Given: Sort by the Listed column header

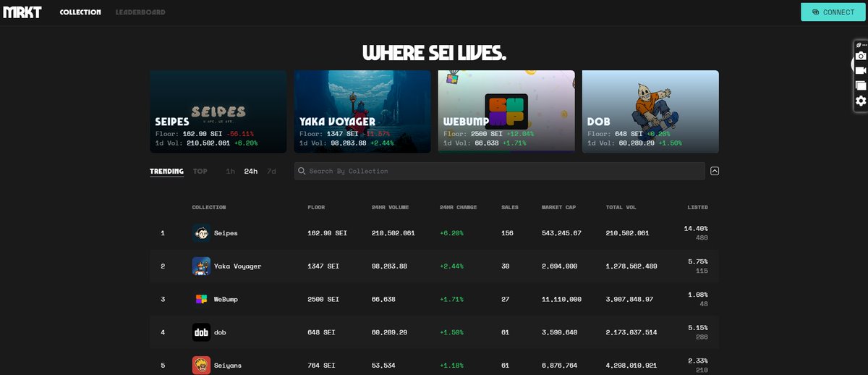Looking at the screenshot, I should pyautogui.click(x=698, y=208).
